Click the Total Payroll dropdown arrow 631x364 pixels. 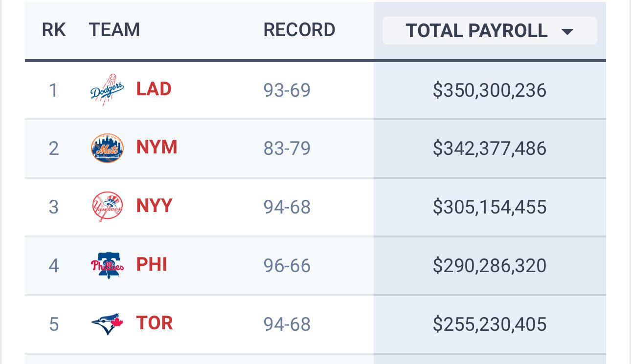(567, 32)
